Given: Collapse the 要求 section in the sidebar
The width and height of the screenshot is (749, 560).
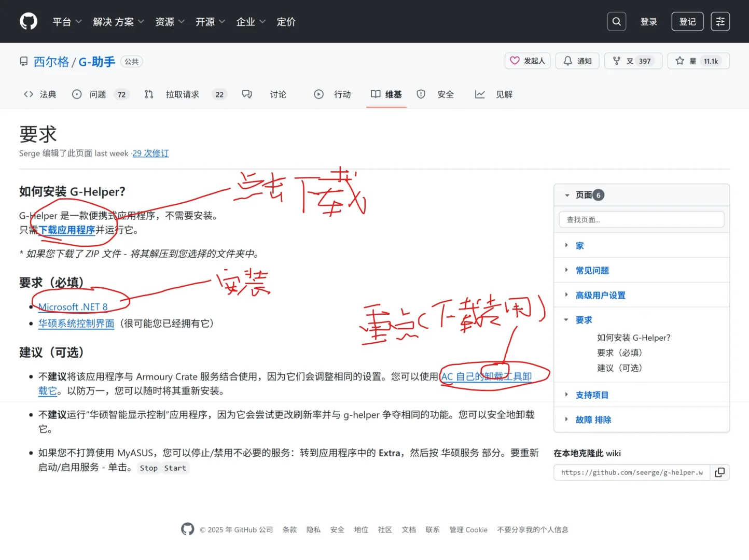Looking at the screenshot, I should [566, 320].
